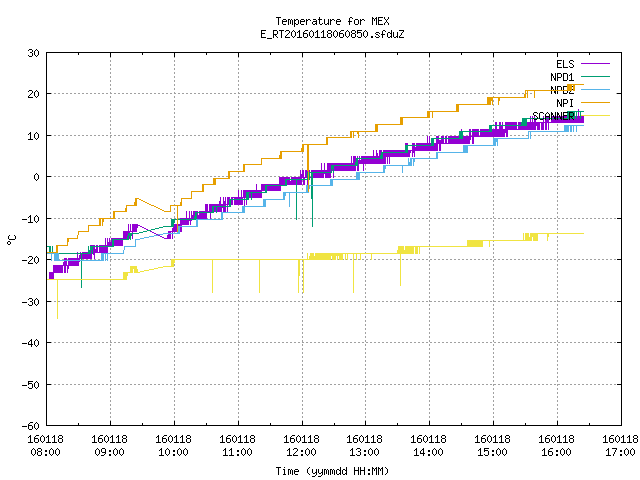Viewport: 640px width, 480px height.
Task: Click the "Time (yymmdd HH:MM)" axis title
Action: tap(332, 471)
